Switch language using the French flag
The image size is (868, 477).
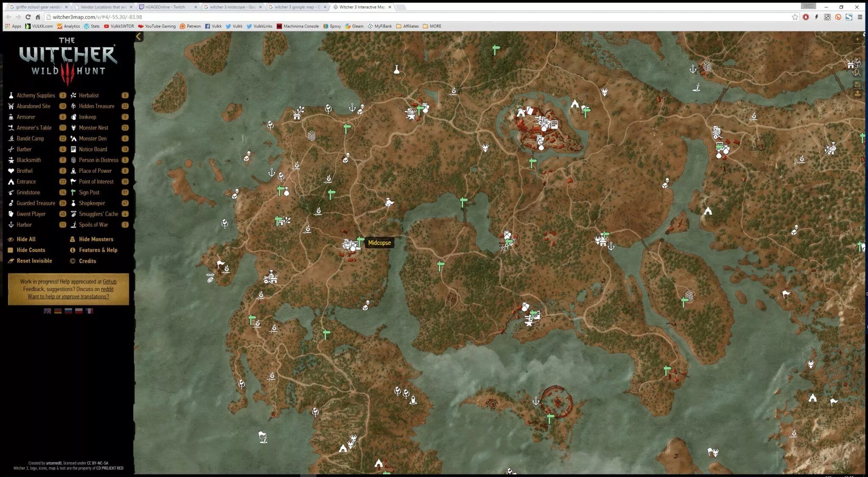point(89,311)
